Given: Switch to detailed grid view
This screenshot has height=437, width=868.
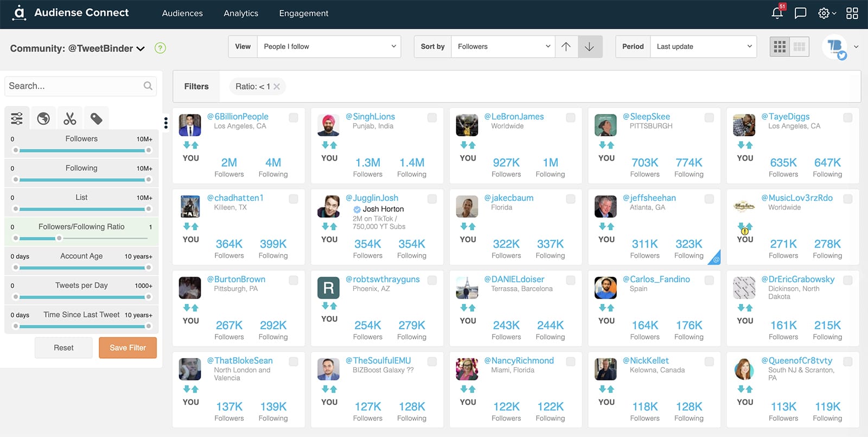Looking at the screenshot, I should tap(800, 47).
